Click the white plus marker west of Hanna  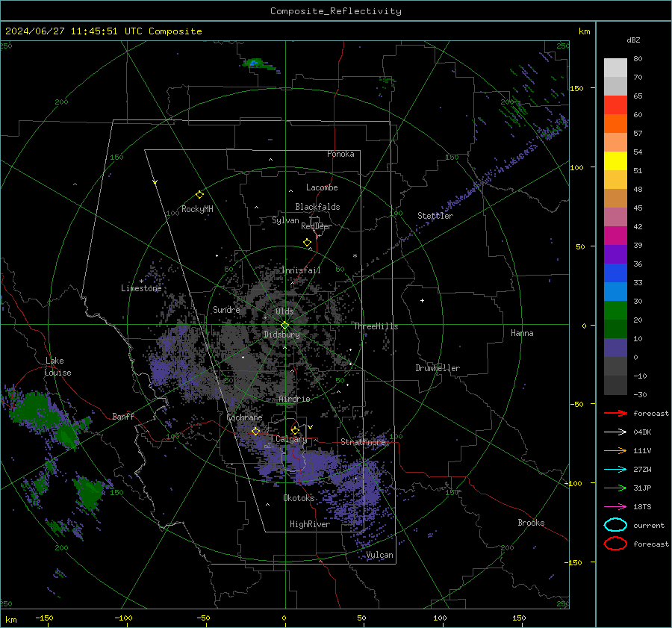(x=422, y=300)
